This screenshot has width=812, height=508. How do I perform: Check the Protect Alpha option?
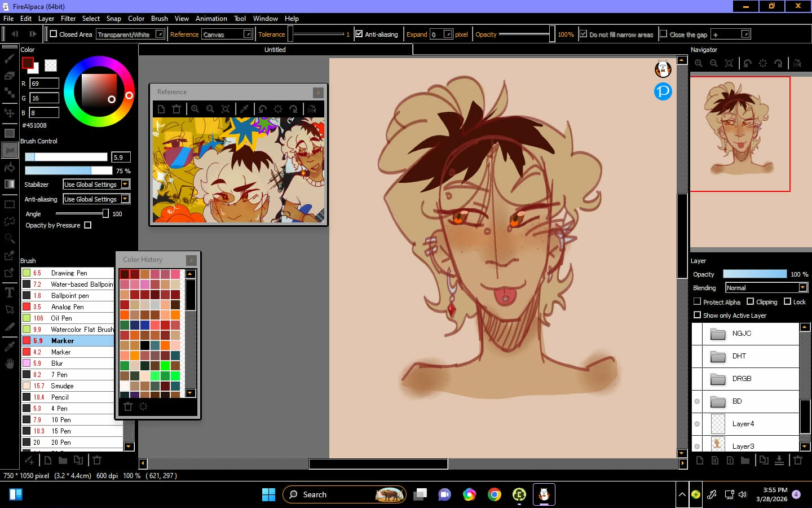pos(698,302)
